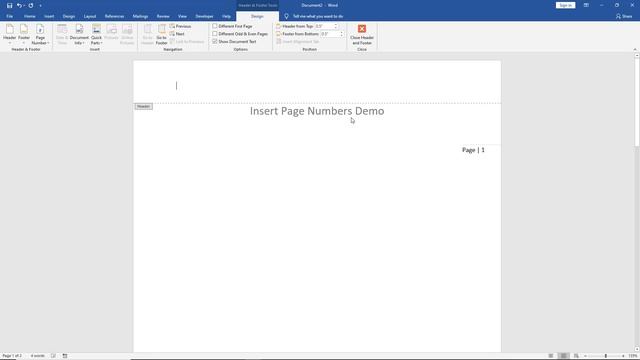Screen dimensions: 640x360
Task: Click the Footer from Bottom value field
Action: 330,34
